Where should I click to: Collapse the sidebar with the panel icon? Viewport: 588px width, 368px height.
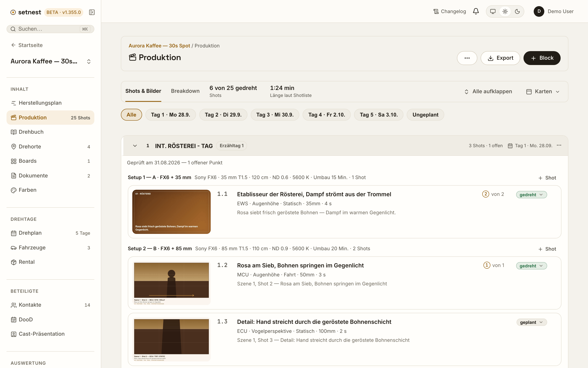click(x=92, y=12)
